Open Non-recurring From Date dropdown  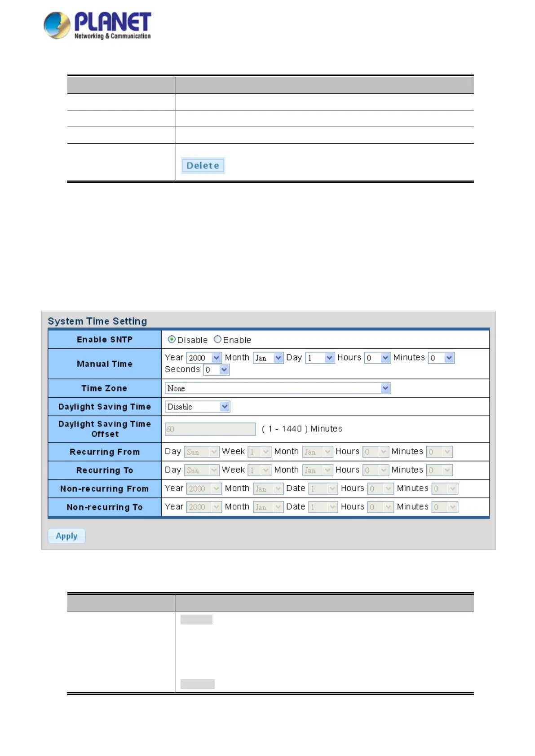(x=323, y=488)
